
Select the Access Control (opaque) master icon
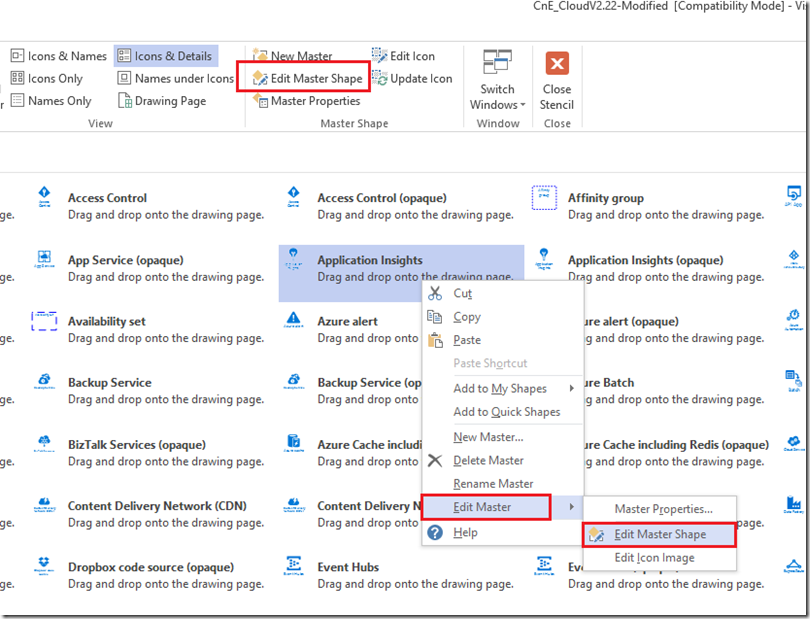293,197
